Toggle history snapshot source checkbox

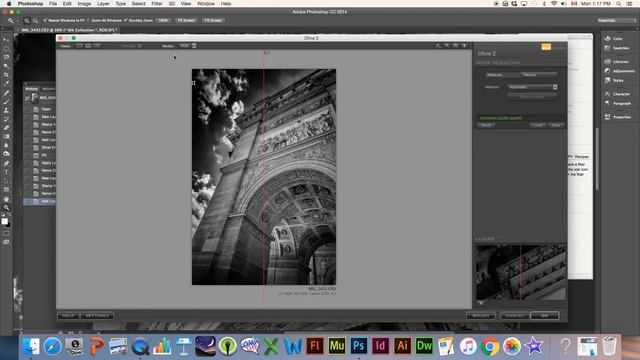click(27, 98)
